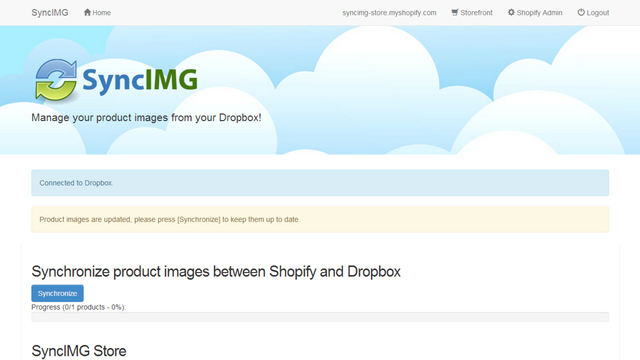Open the Home navigation link
Viewport: 640px width, 360px height.
point(97,13)
